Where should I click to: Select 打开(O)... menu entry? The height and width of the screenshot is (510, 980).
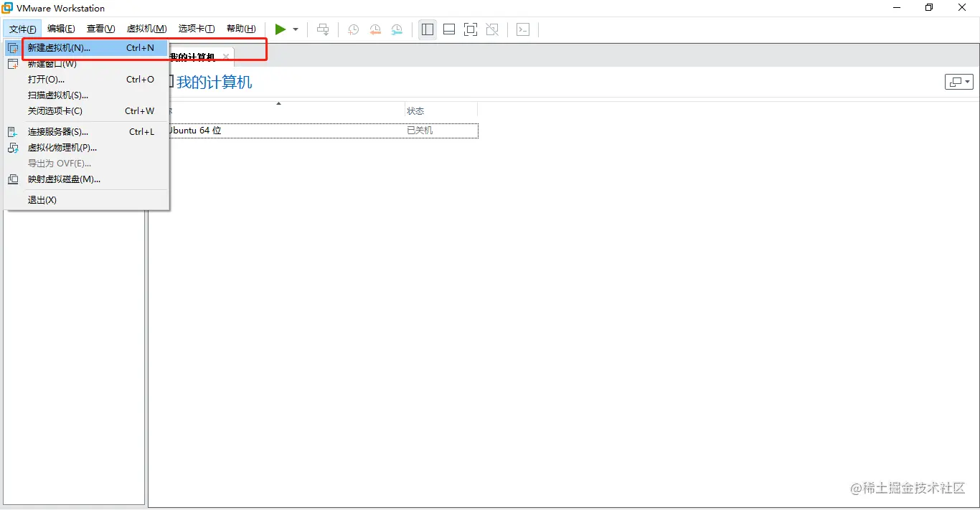pos(86,80)
